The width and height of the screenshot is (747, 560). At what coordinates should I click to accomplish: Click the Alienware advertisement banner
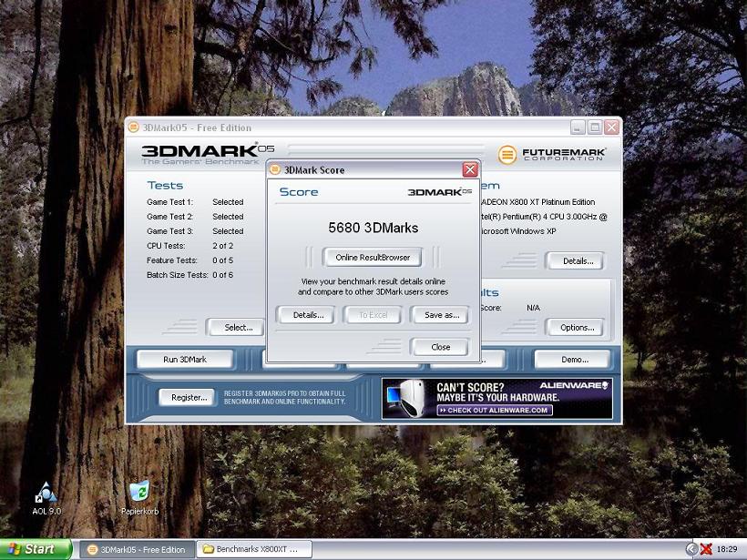[x=496, y=399]
